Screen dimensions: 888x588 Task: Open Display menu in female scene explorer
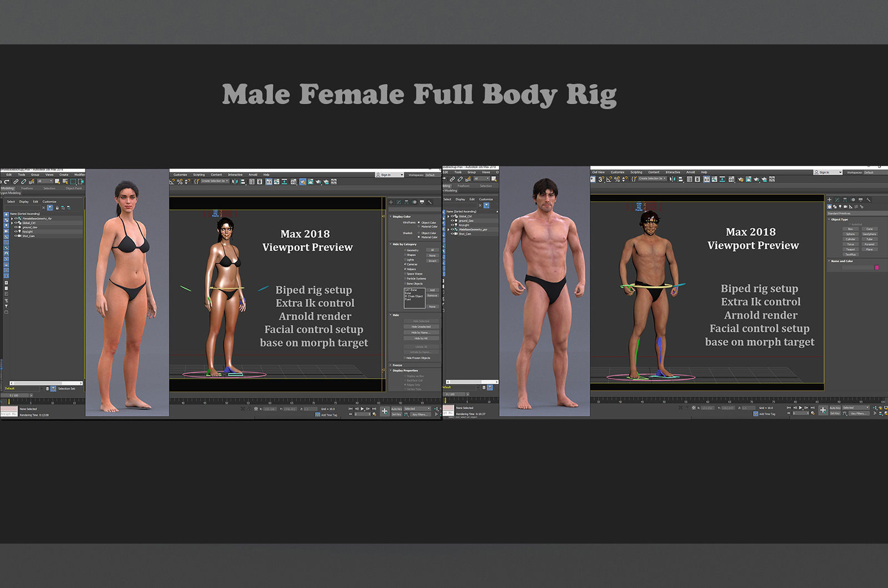(24, 201)
